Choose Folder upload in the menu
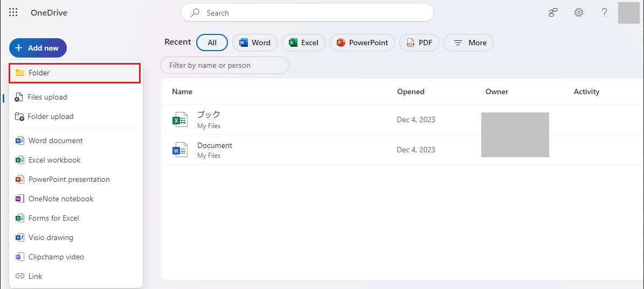644x289 pixels. coord(75,116)
